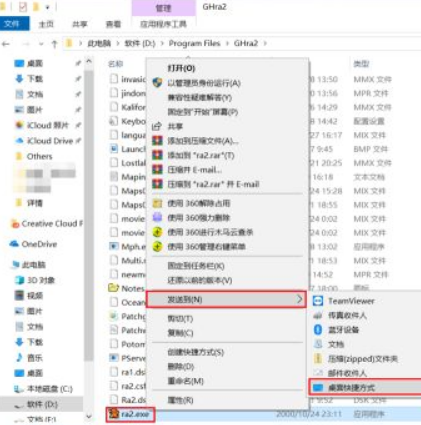Expand the Send to (N) submenu arrow
This screenshot has width=421, height=425.
pyautogui.click(x=299, y=299)
